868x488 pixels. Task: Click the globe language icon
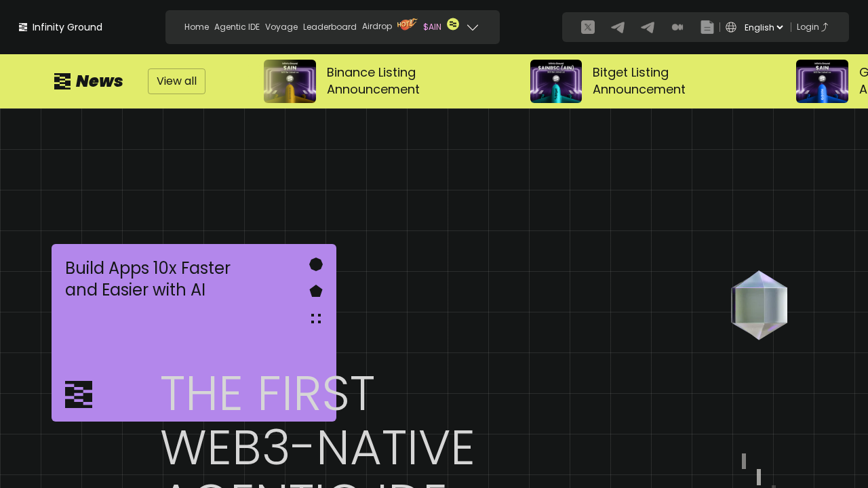[x=730, y=27]
